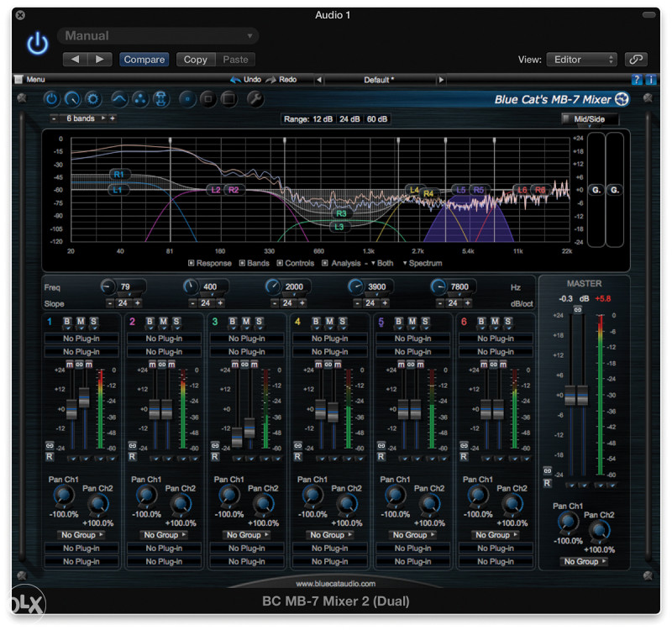Open the Manual preset dropdown in the header
Screen dimensions: 672x630
pyautogui.click(x=158, y=36)
